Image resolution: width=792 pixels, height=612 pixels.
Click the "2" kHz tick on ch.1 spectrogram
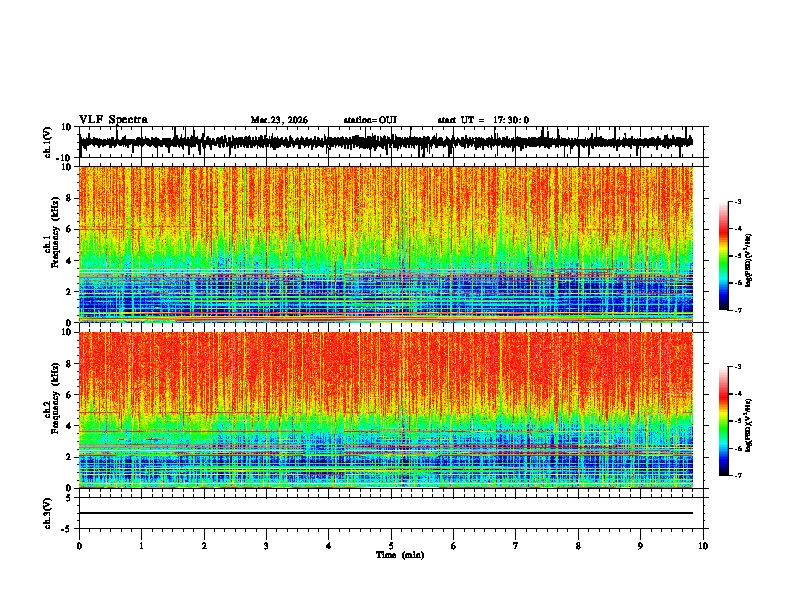coord(69,292)
